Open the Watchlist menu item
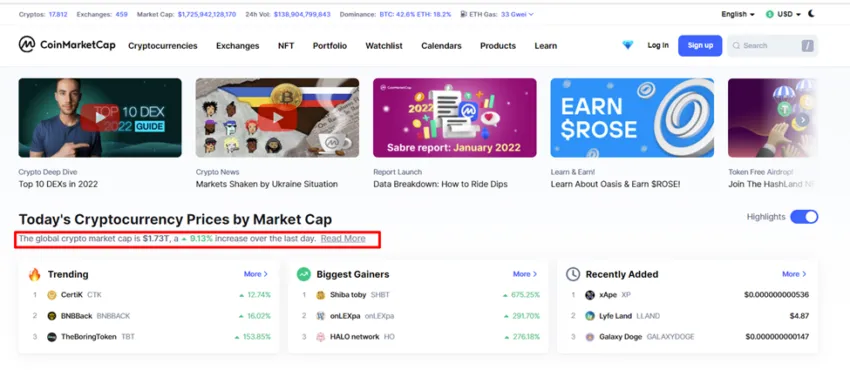 (x=384, y=46)
